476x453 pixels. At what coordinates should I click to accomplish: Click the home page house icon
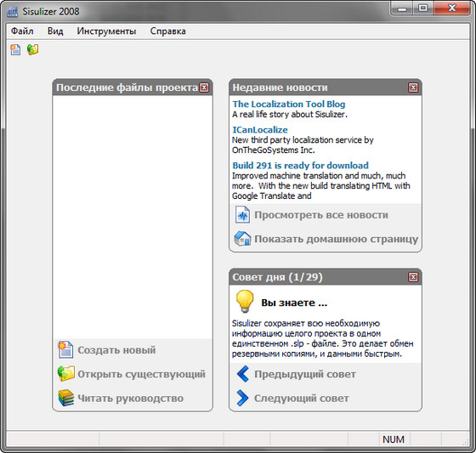tap(242, 239)
